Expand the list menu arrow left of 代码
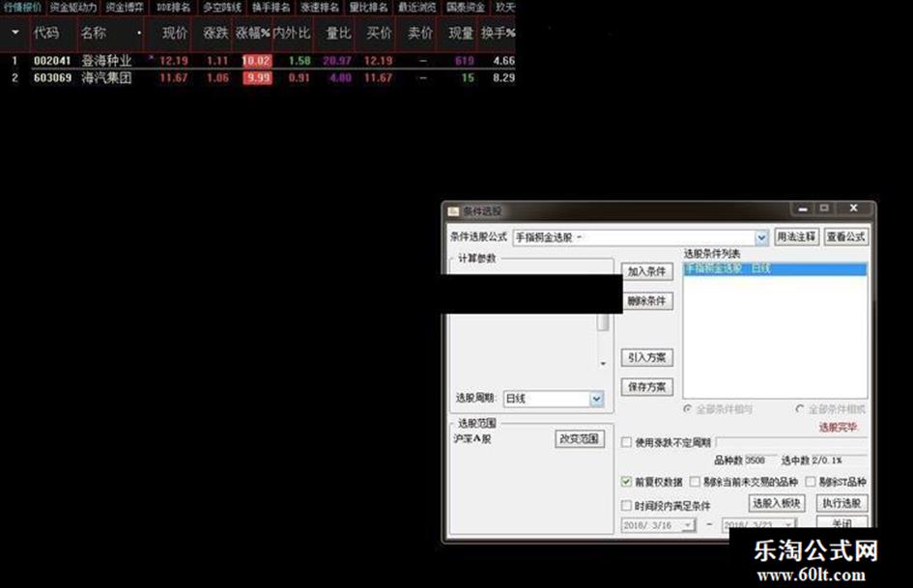Viewport: 913px width, 588px height. click(x=15, y=33)
